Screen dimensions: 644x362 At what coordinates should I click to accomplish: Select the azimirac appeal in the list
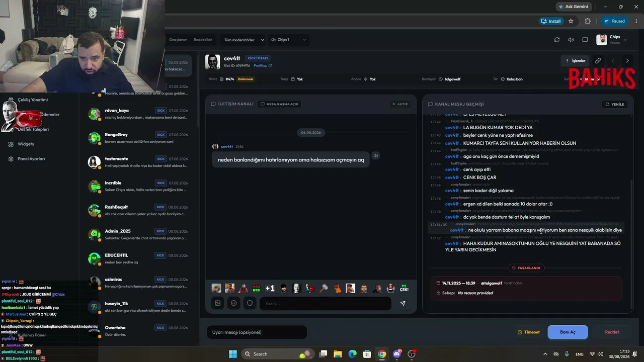(x=138, y=283)
